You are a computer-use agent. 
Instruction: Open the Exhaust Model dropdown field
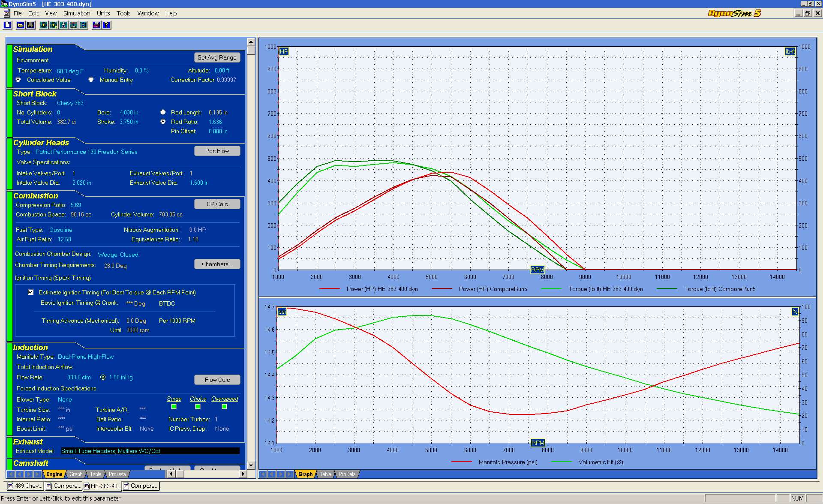coord(150,451)
